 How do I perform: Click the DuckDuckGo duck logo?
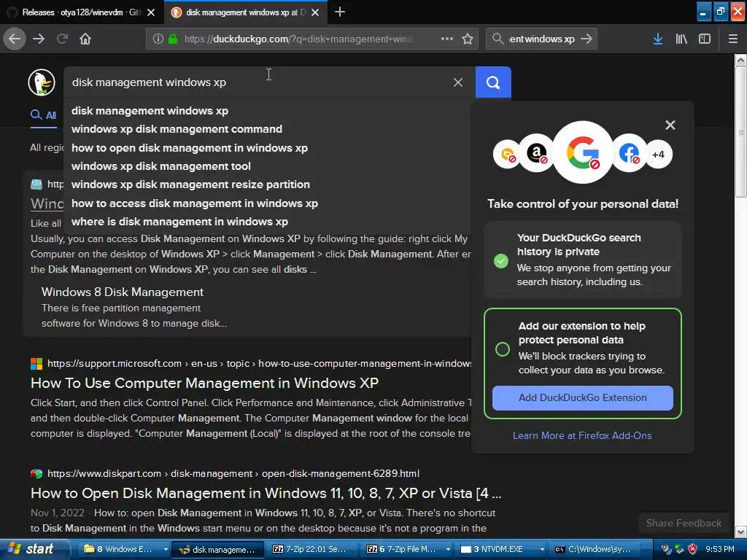pos(42,82)
